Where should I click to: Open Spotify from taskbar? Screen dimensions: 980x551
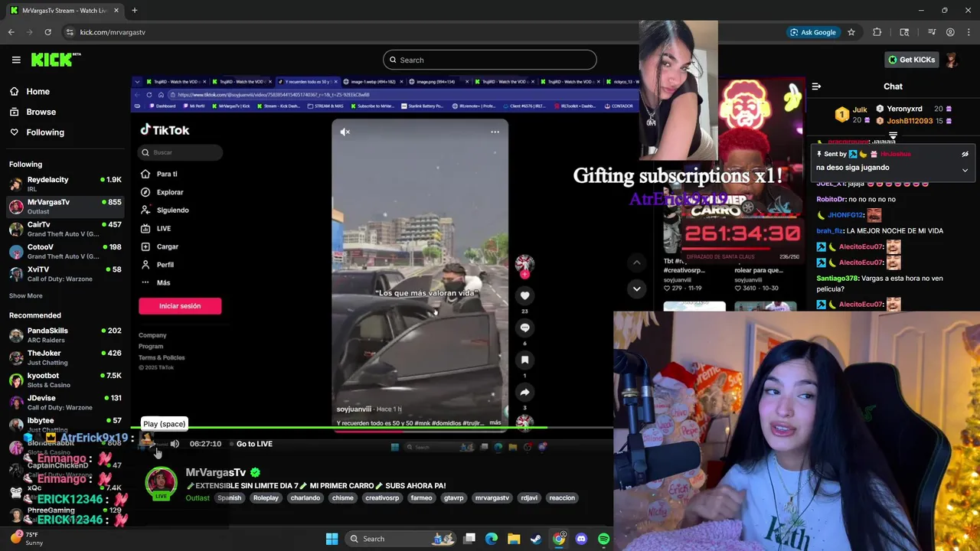pyautogui.click(x=603, y=539)
